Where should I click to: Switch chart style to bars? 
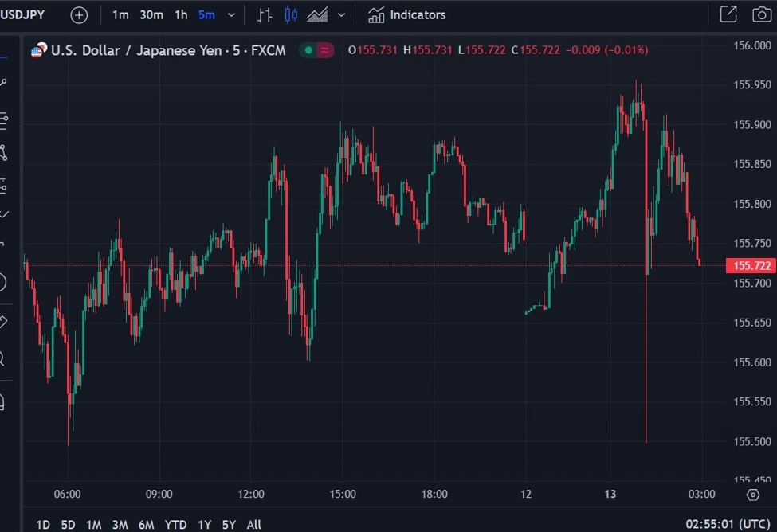pyautogui.click(x=265, y=14)
